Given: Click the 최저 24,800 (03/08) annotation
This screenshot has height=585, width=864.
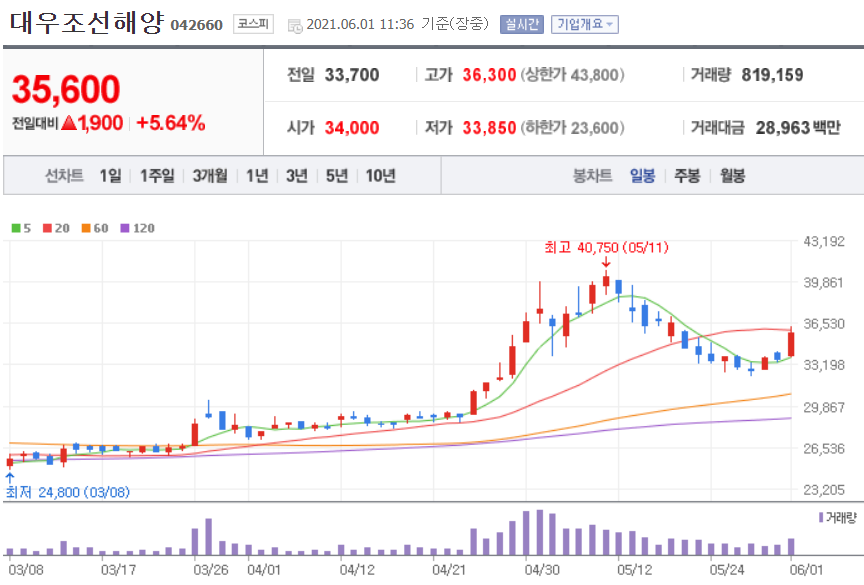Looking at the screenshot, I should [x=68, y=492].
